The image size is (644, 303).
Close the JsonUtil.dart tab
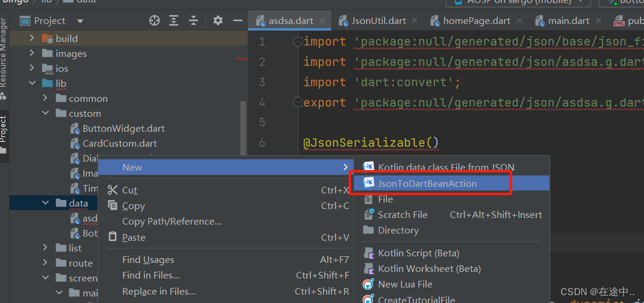[x=415, y=20]
